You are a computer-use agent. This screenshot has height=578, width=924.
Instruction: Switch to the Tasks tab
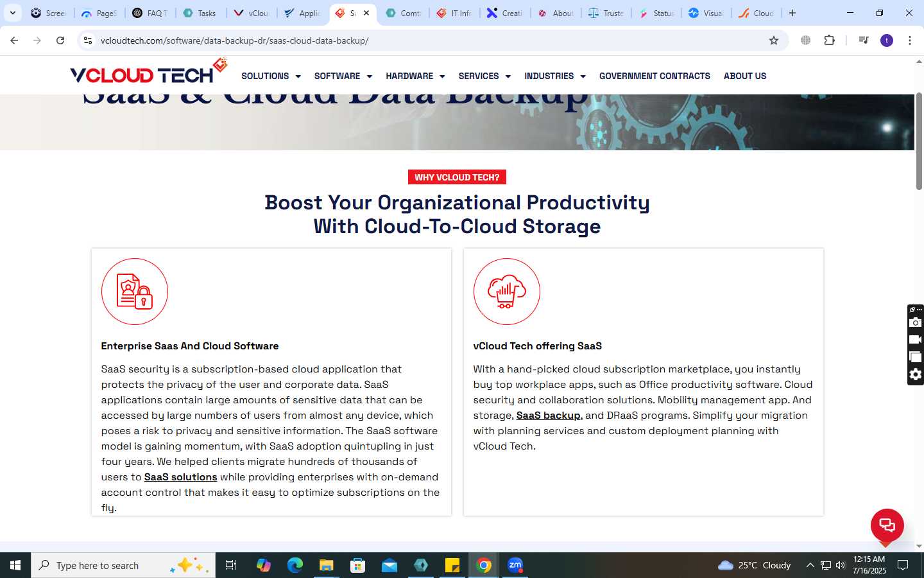(x=201, y=13)
